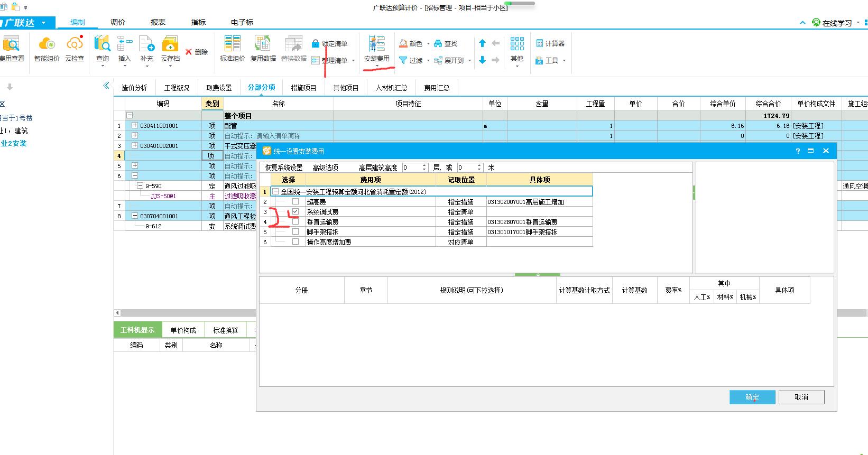Open the 人材机汇总 tab
The width and height of the screenshot is (868, 455).
coord(391,88)
